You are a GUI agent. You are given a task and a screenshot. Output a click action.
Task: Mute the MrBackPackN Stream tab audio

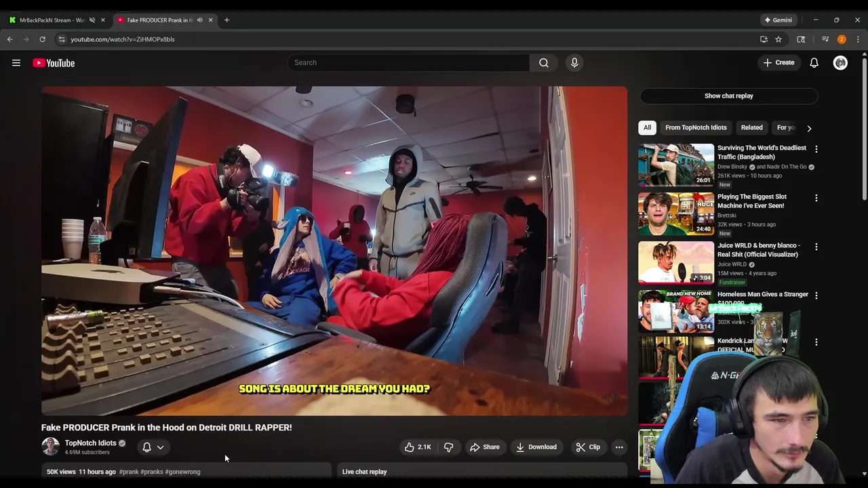pos(92,20)
